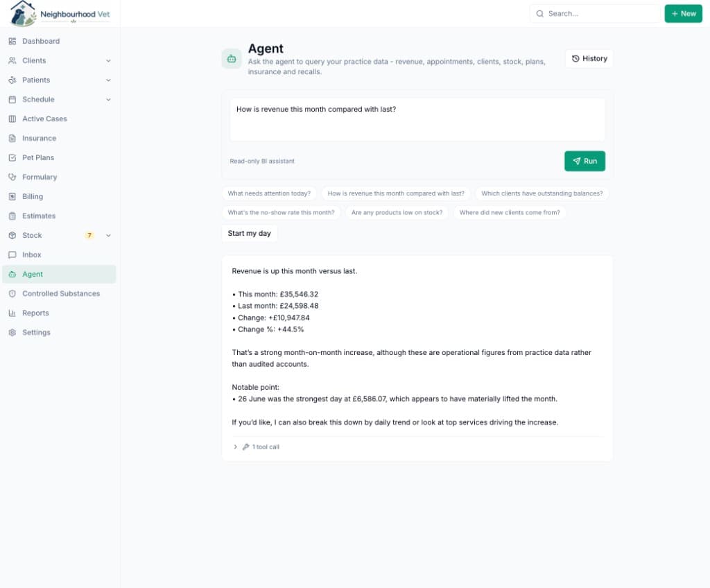The height and width of the screenshot is (588, 710).
Task: Open Active Cases from the sidebar
Action: (59, 119)
